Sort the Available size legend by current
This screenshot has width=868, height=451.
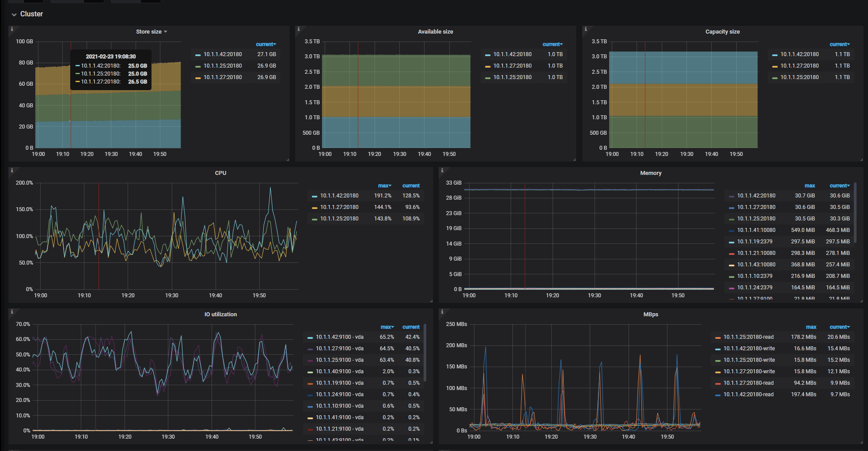(x=552, y=44)
